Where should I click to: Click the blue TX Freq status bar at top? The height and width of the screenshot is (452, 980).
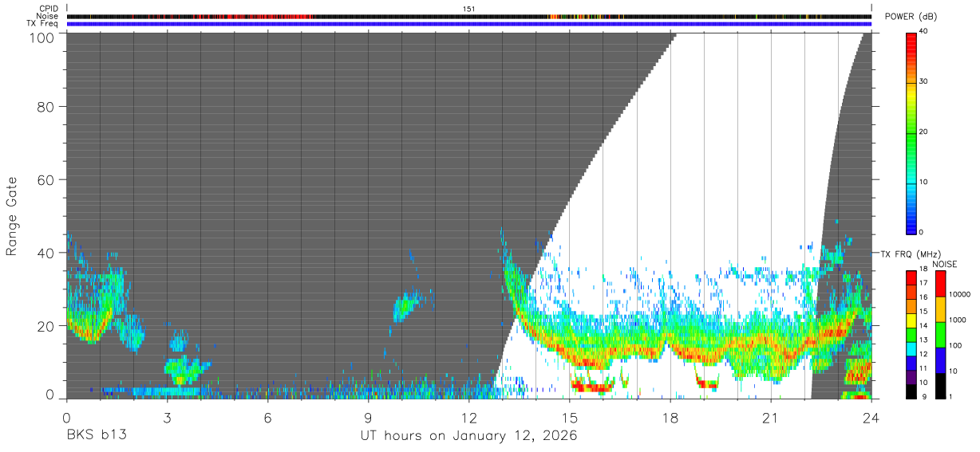469,24
